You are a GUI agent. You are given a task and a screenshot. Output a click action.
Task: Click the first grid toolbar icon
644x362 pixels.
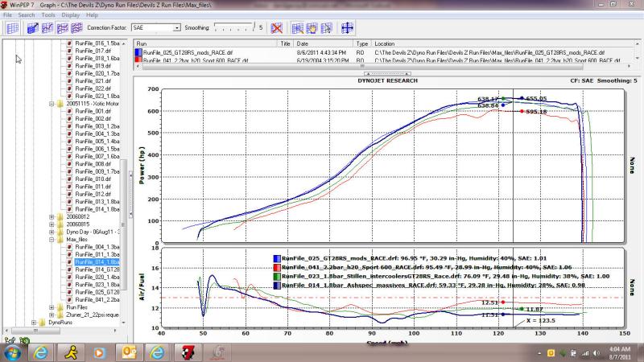coord(12,27)
